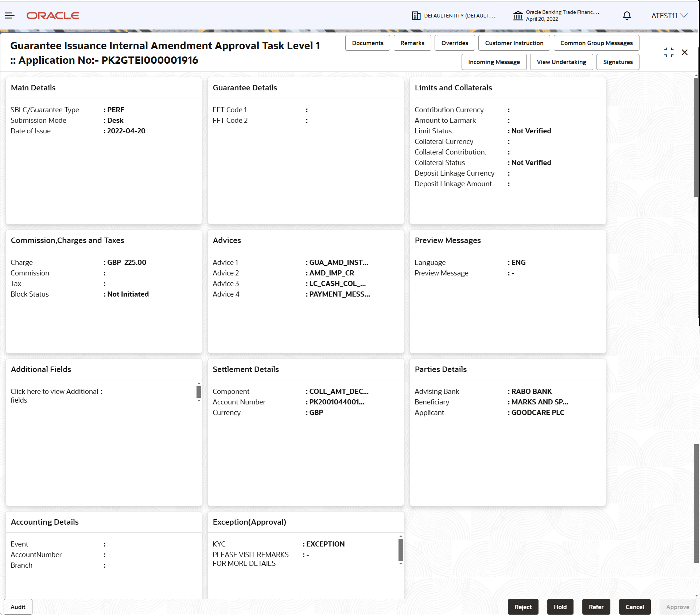Open Common Group Messages
700x615 pixels.
click(x=596, y=43)
